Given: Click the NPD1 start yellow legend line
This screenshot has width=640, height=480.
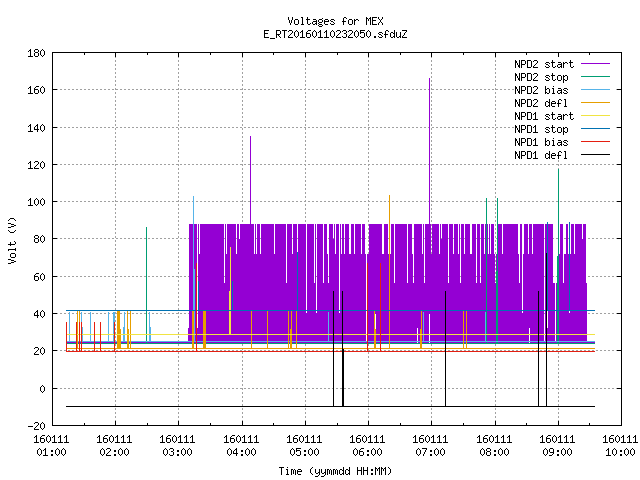Looking at the screenshot, I should coord(596,116).
